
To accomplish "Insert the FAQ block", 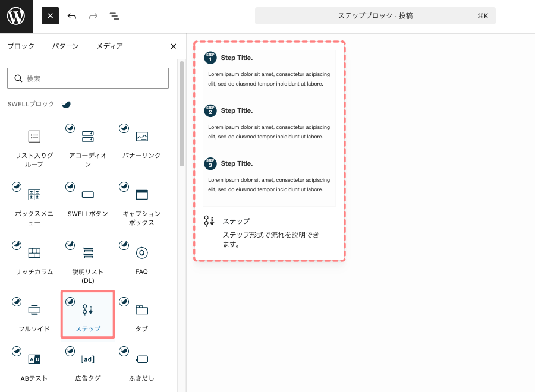I will coord(141,252).
